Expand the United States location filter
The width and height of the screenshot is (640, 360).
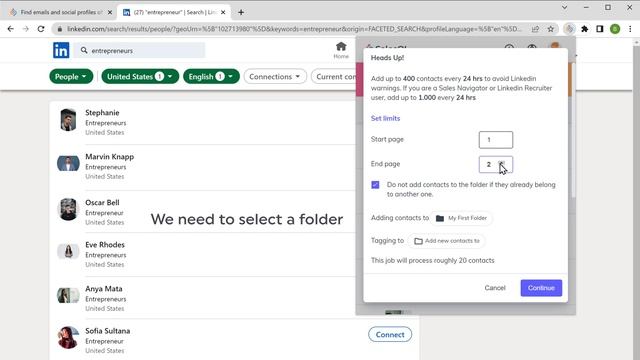(140, 76)
